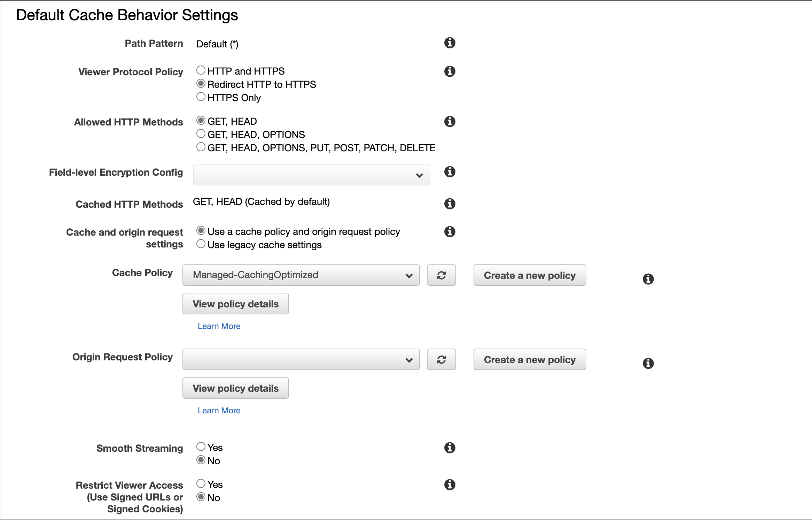View policy details for Origin Request Policy

pyautogui.click(x=236, y=388)
